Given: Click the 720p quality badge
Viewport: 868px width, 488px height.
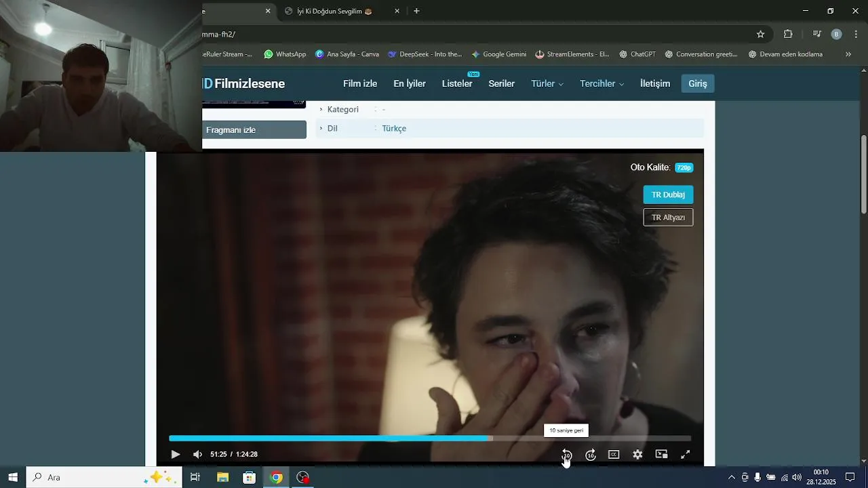Looking at the screenshot, I should pos(684,167).
